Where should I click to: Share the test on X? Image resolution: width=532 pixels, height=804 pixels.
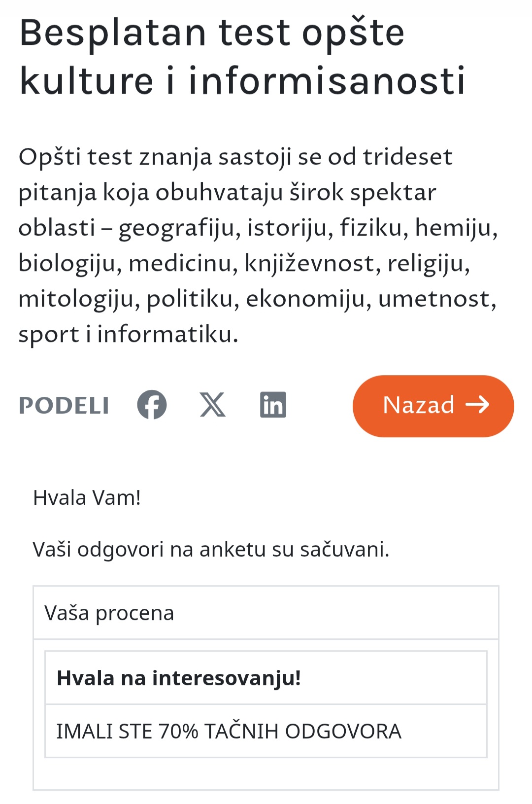click(x=213, y=405)
